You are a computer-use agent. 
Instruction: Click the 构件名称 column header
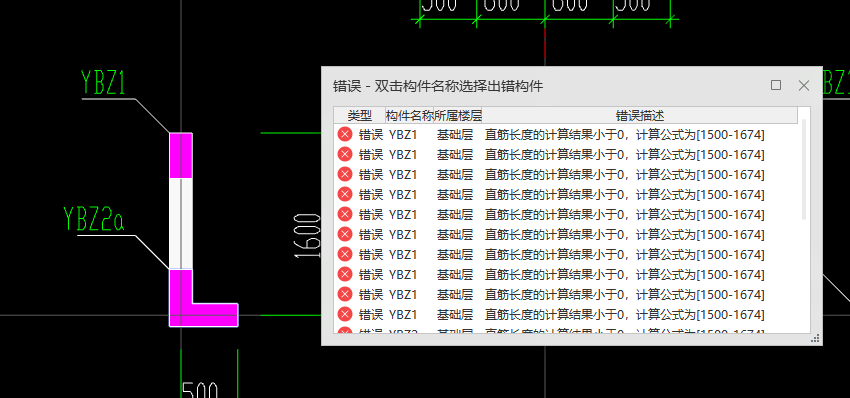(409, 115)
